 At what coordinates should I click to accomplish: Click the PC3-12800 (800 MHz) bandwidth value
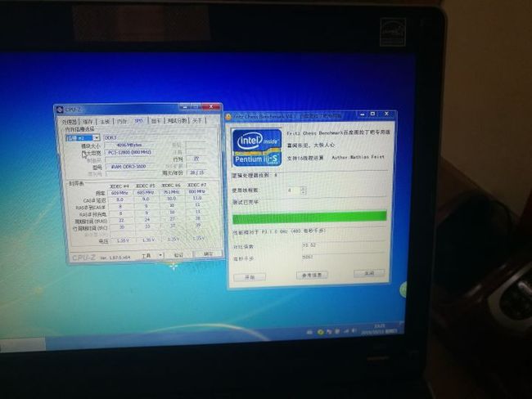pos(129,153)
